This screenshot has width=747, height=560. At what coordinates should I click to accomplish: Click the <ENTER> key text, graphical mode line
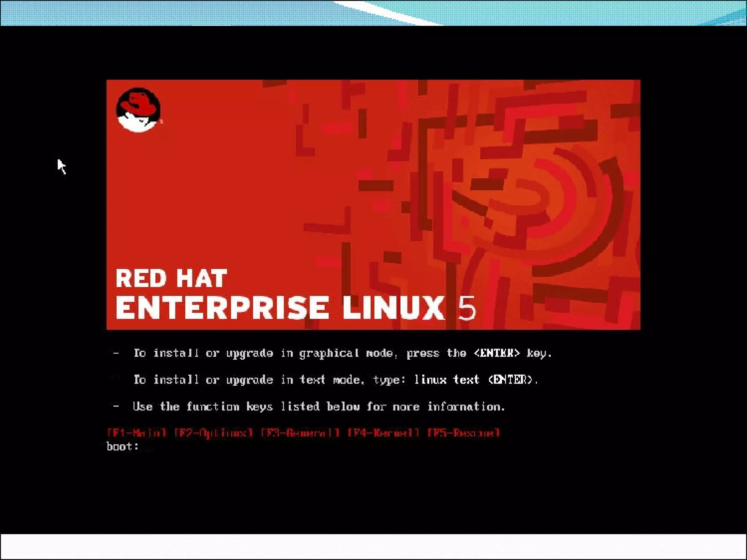pyautogui.click(x=496, y=353)
